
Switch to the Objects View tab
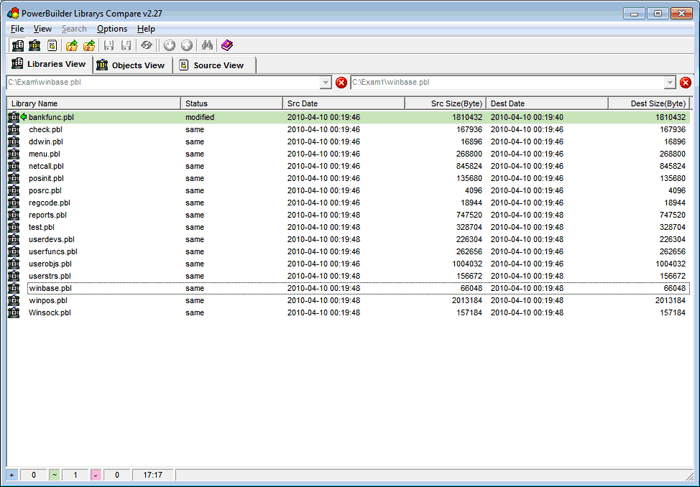tap(131, 65)
